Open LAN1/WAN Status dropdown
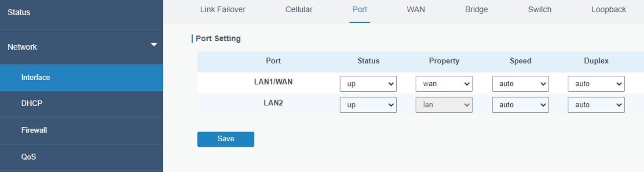 tap(368, 83)
